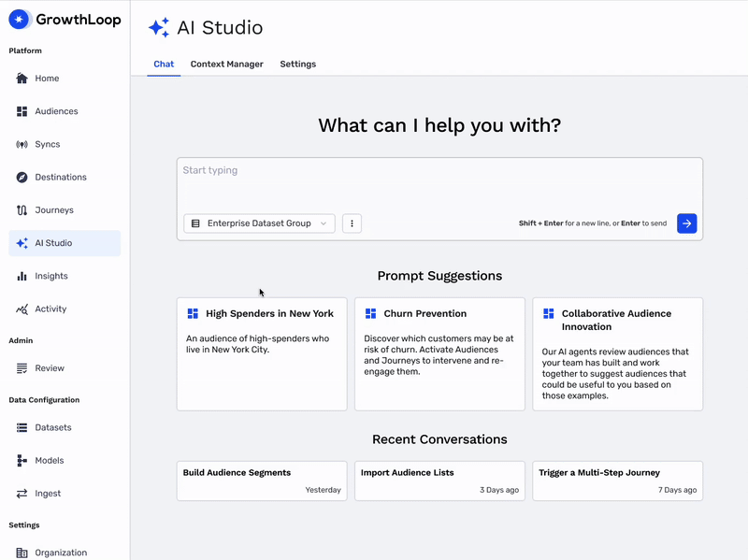This screenshot has height=560, width=748.
Task: Open the Build Audience Segments conversation
Action: tap(262, 481)
